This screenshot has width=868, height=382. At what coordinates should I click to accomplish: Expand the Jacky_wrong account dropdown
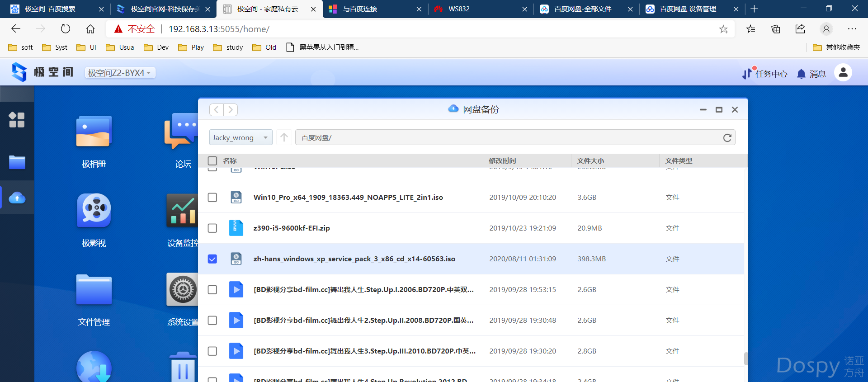pyautogui.click(x=241, y=137)
